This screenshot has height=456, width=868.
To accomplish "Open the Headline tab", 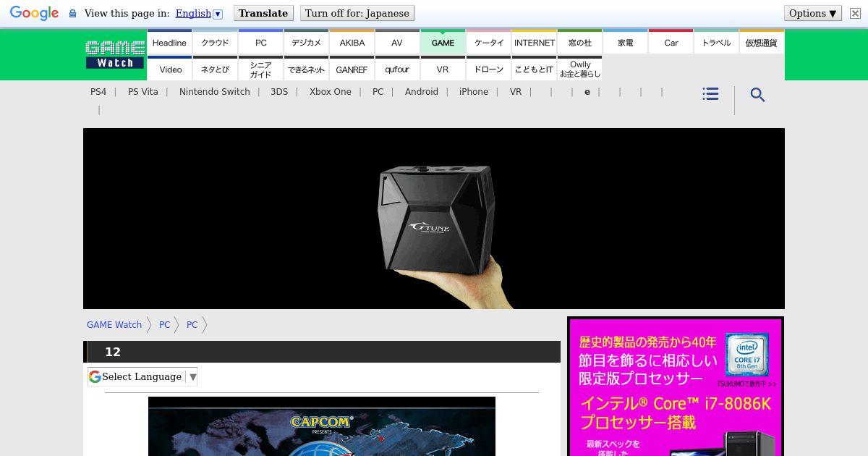I will [x=169, y=43].
